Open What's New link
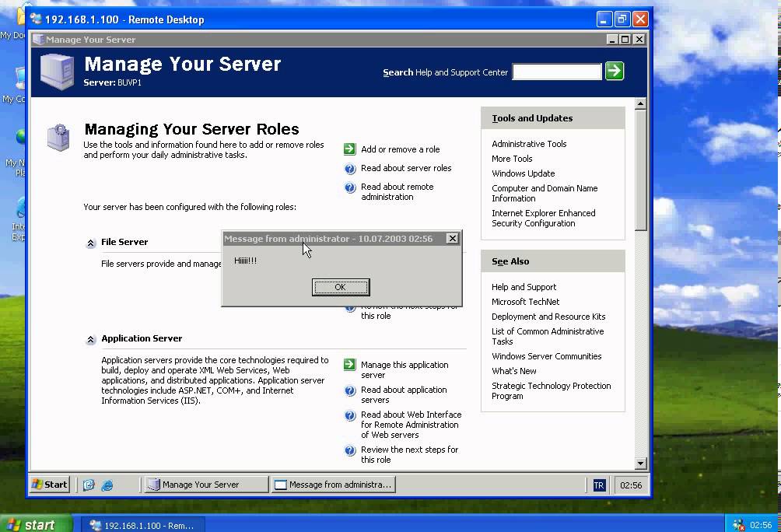The height and width of the screenshot is (532, 781). pyautogui.click(x=514, y=371)
